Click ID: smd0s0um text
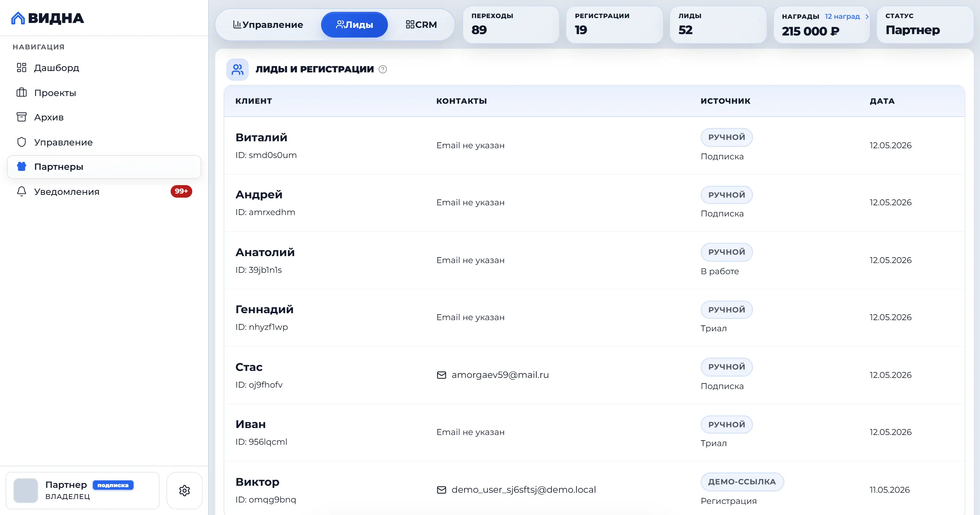980x515 pixels. click(x=266, y=155)
